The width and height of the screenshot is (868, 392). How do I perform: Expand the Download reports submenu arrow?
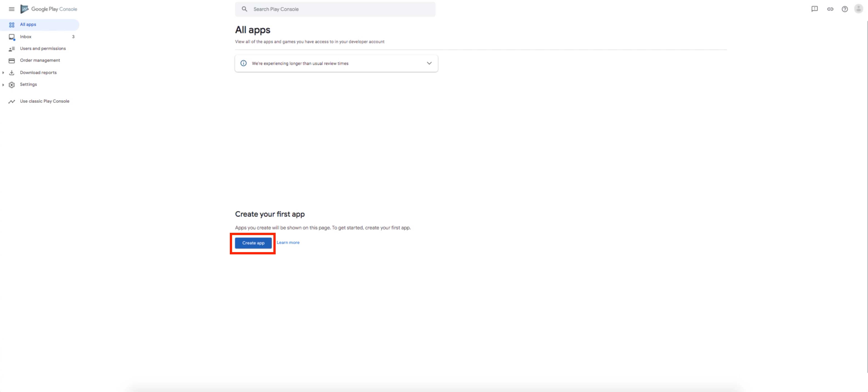(3, 72)
